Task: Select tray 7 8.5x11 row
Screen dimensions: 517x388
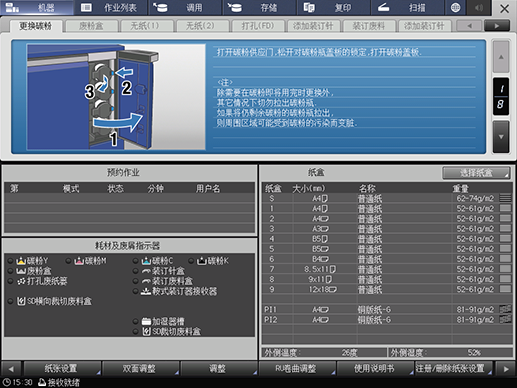Action: point(387,269)
